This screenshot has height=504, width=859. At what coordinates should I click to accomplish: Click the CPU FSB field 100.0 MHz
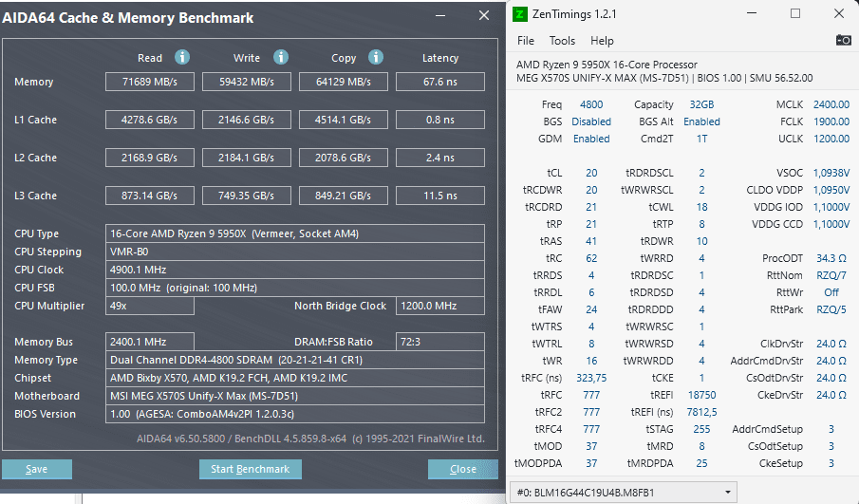pyautogui.click(x=295, y=288)
